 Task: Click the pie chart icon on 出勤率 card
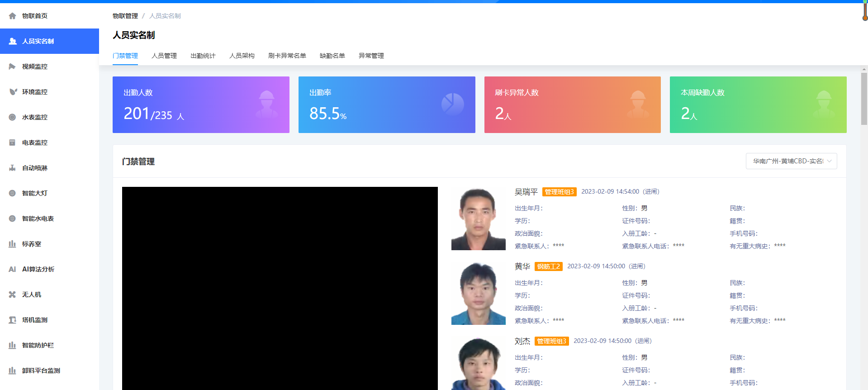(x=453, y=105)
